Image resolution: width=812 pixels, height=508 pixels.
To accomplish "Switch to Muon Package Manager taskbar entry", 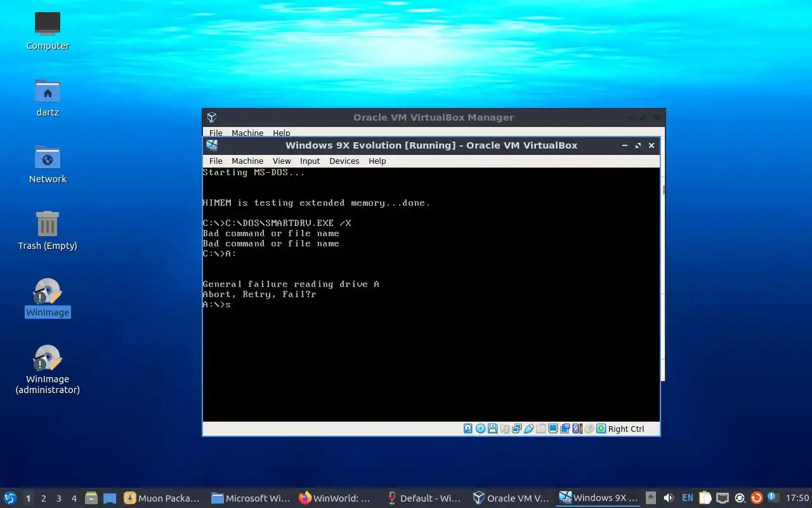I will 162,498.
